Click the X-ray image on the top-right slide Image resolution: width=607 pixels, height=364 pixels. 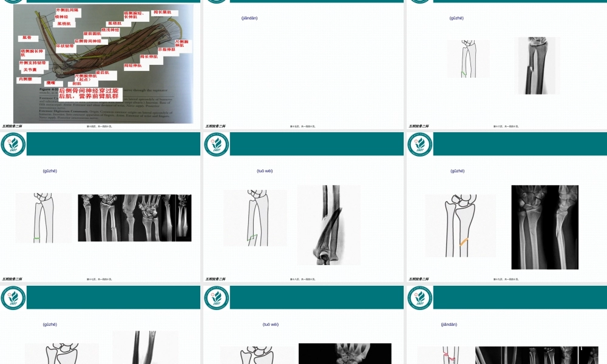tap(537, 66)
